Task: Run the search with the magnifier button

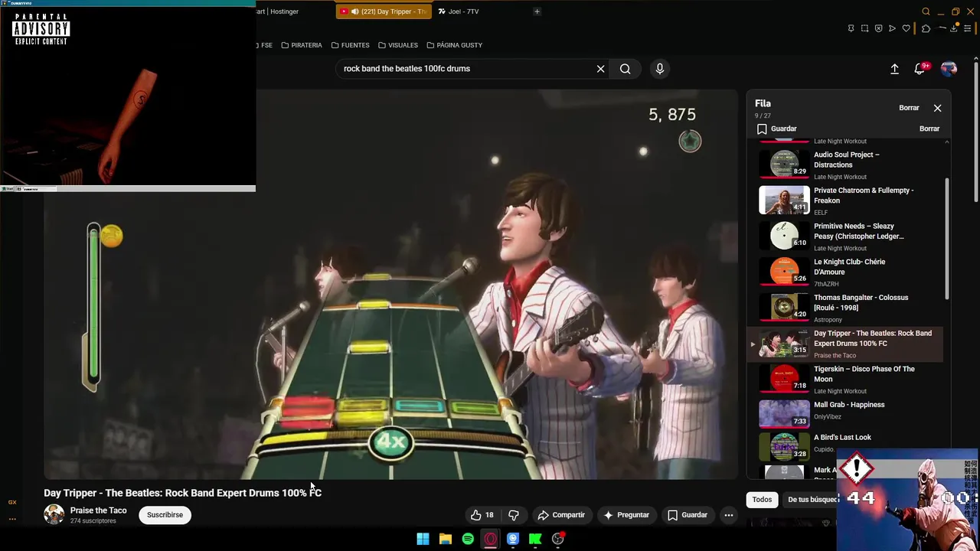Action: 626,69
